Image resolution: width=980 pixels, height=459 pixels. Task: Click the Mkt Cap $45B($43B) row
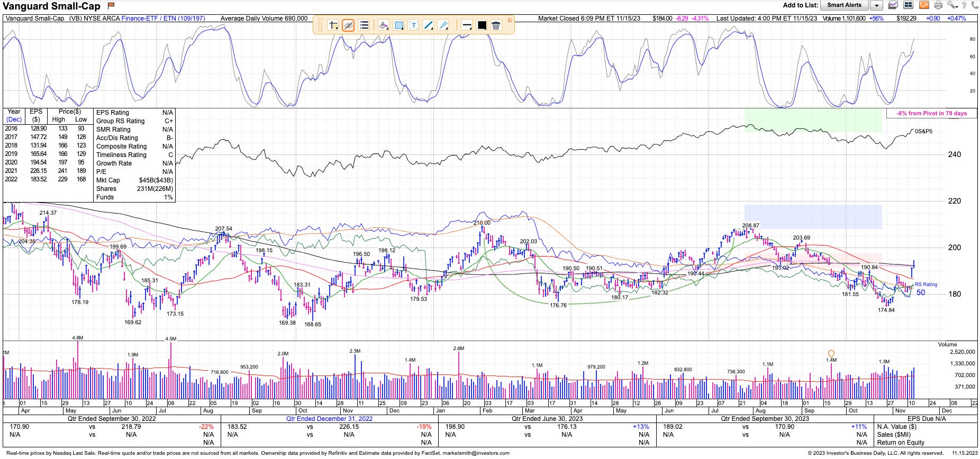[134, 180]
